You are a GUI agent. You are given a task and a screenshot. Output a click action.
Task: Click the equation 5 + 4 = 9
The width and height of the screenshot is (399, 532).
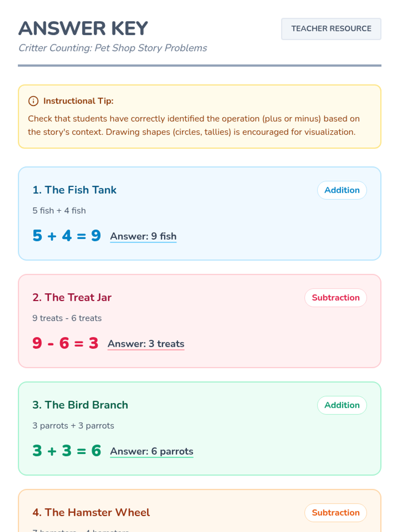(x=67, y=236)
